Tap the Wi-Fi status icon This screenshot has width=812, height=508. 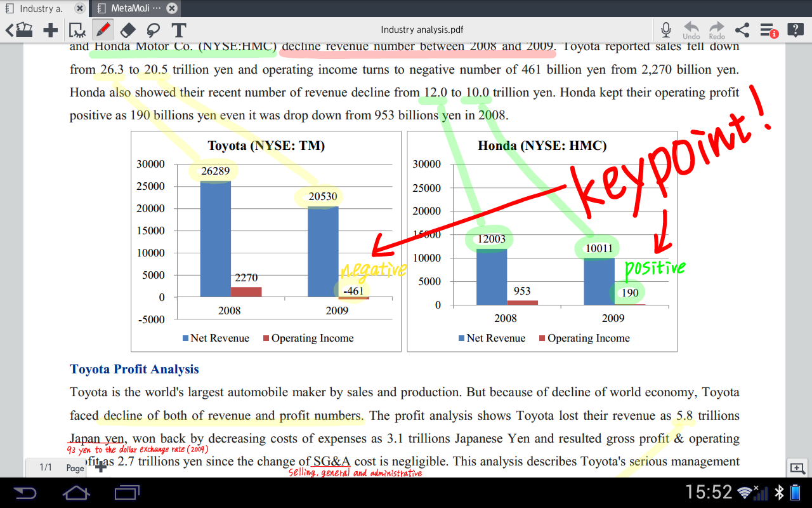pos(746,492)
